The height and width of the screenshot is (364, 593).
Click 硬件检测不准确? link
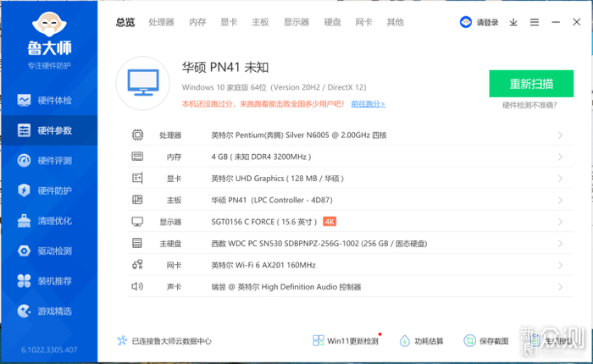pos(529,105)
